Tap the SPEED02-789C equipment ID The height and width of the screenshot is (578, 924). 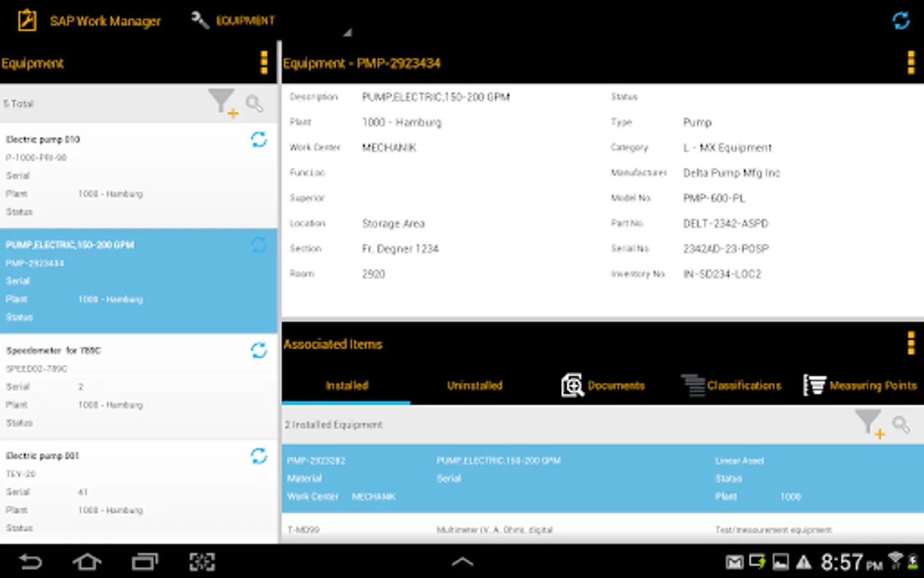[37, 369]
